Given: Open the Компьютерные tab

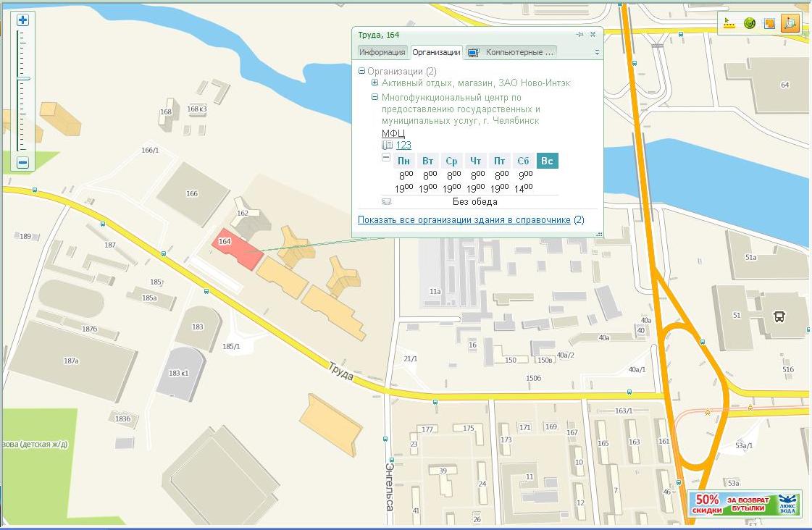Looking at the screenshot, I should coord(512,52).
